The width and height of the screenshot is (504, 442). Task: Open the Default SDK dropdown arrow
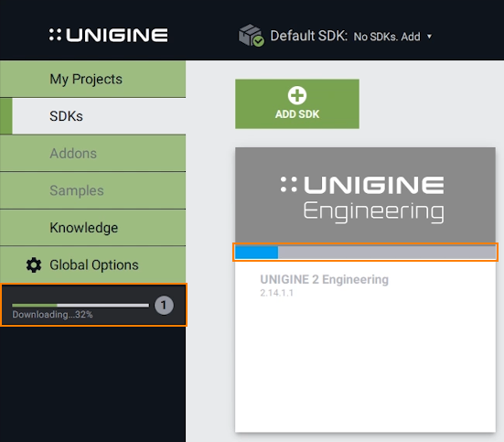pyautogui.click(x=429, y=37)
